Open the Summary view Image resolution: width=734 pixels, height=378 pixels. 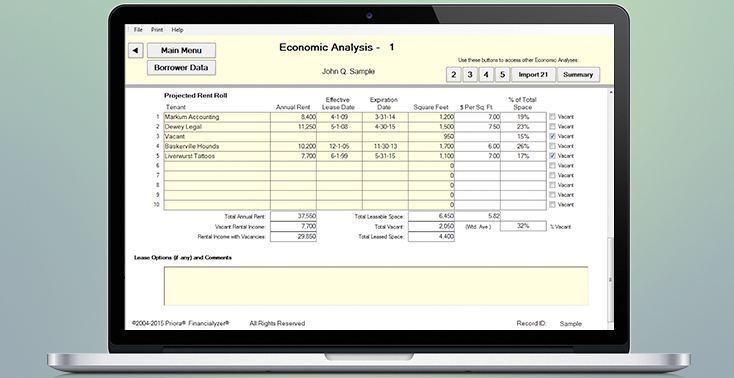point(578,75)
